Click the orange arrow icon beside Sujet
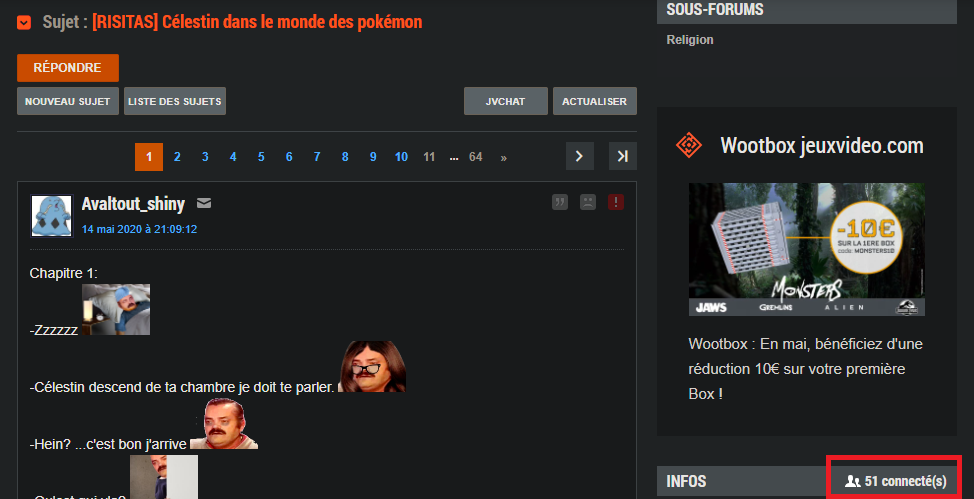Viewport: 974px width, 499px height. point(24,23)
